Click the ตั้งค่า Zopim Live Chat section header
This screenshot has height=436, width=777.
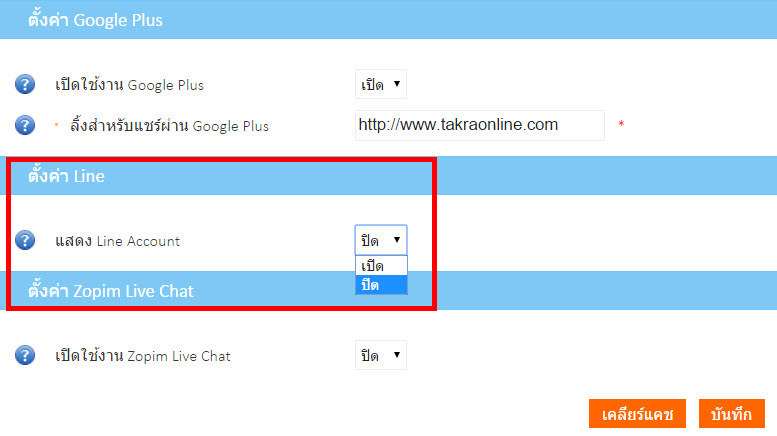tap(111, 291)
